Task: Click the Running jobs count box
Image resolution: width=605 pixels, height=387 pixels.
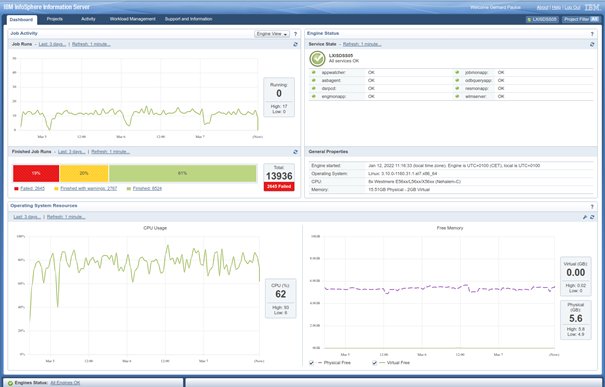Action: 279,97
